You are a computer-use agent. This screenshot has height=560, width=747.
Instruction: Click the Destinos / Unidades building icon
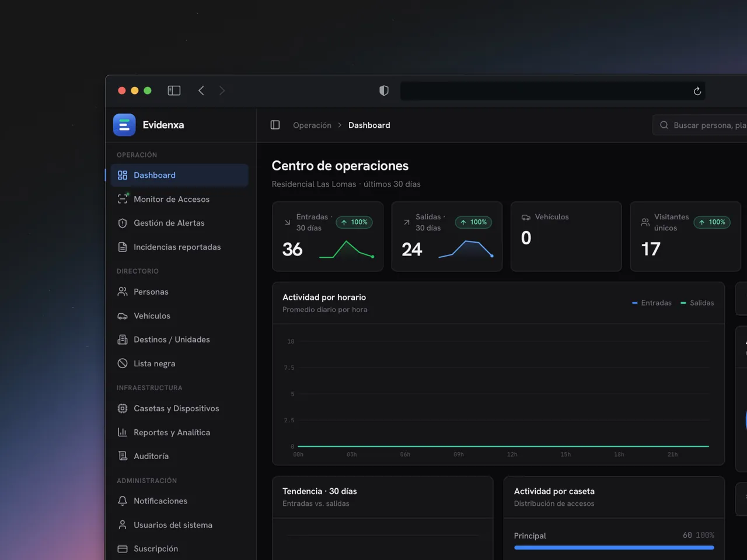tap(123, 339)
